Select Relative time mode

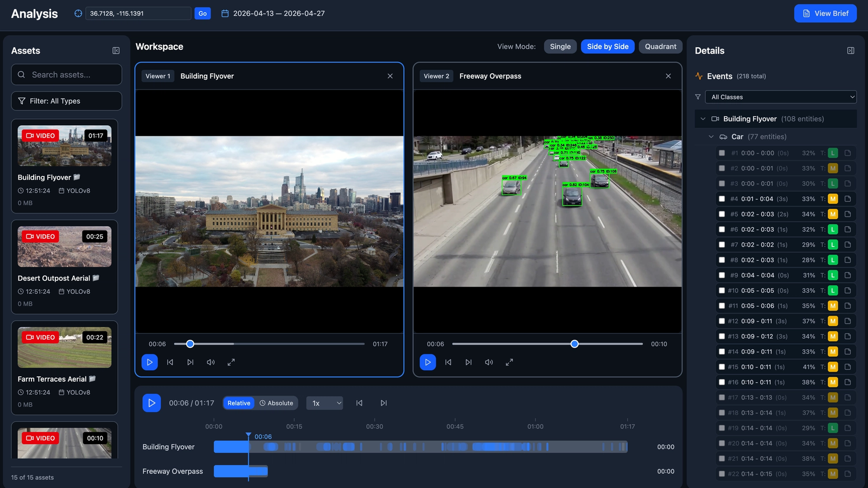[239, 403]
